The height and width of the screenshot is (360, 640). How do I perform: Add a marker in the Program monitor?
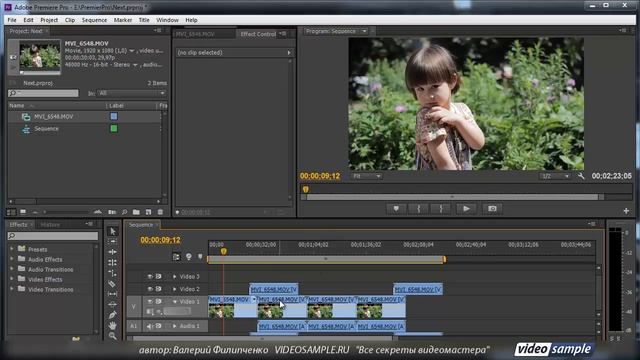pos(396,209)
